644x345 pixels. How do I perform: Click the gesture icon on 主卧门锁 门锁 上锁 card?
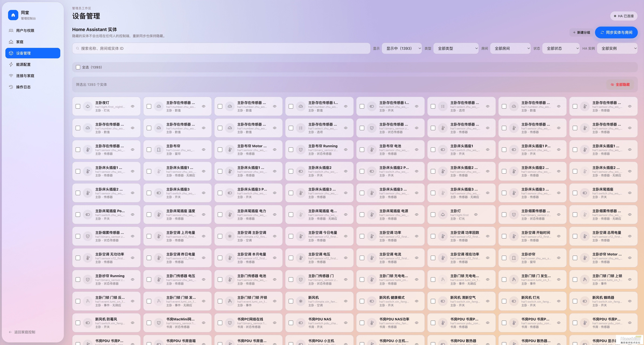pos(585,280)
